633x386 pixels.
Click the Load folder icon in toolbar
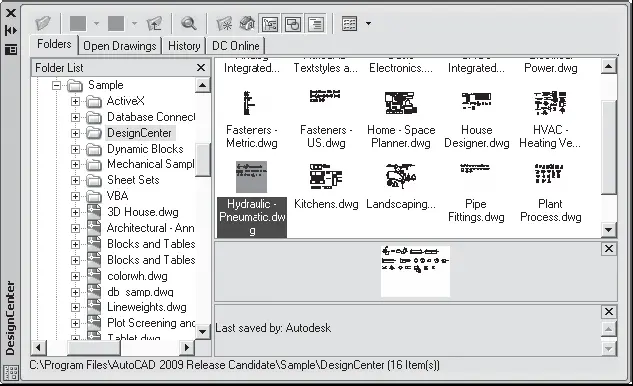[x=42, y=23]
